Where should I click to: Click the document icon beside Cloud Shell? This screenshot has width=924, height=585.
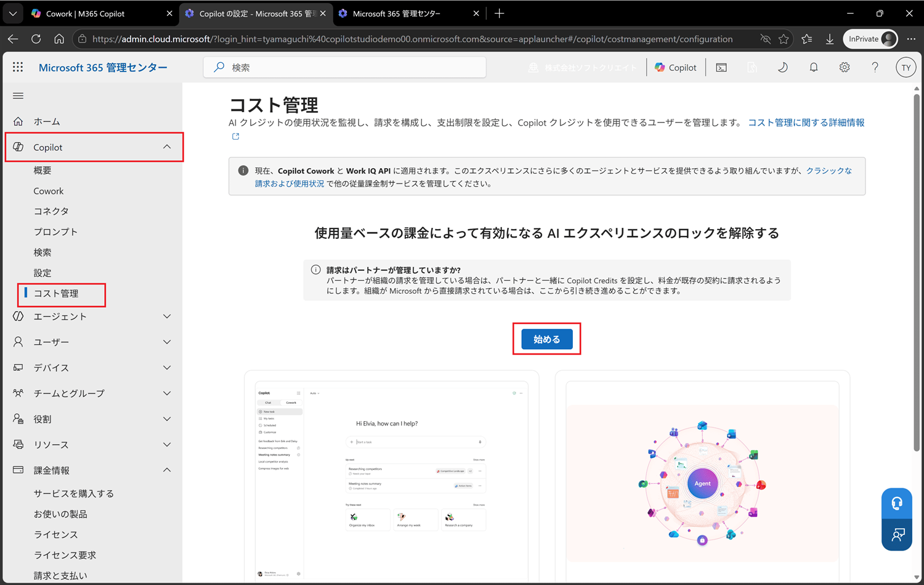752,67
